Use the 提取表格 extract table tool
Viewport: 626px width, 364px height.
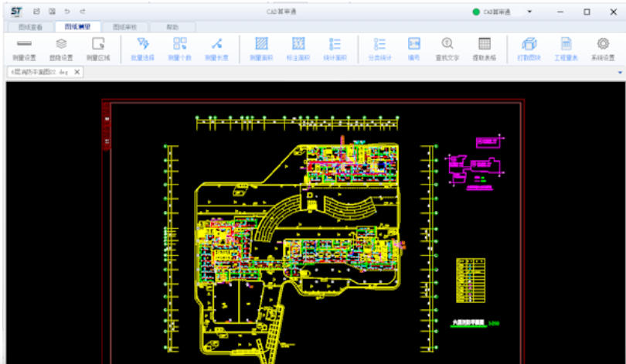(x=485, y=49)
